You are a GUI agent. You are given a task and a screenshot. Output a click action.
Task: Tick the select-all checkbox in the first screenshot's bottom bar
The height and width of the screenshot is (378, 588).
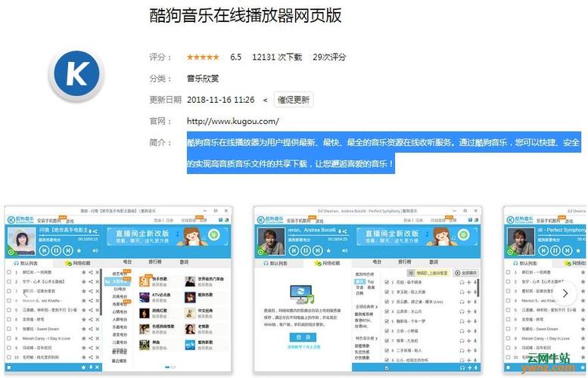8,367
